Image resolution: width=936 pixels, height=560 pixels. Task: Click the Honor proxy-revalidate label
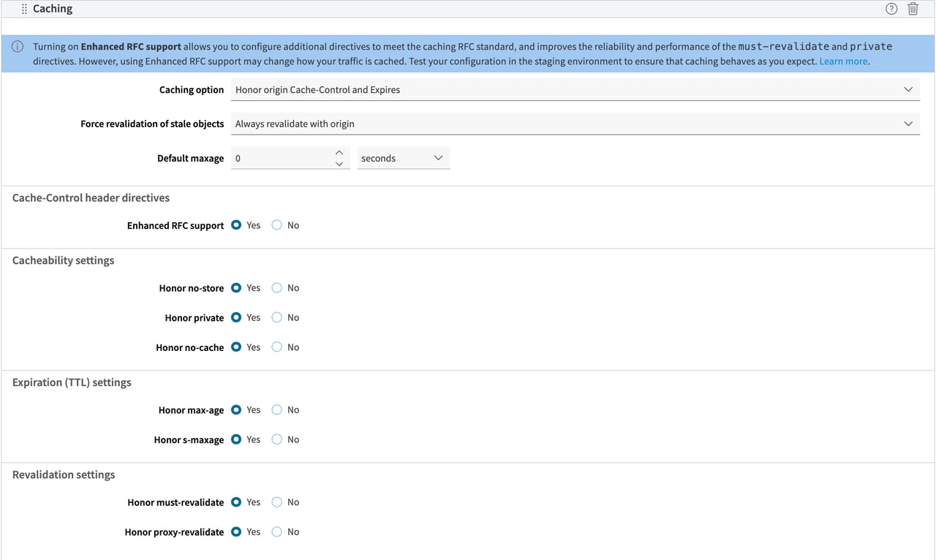[x=174, y=532]
